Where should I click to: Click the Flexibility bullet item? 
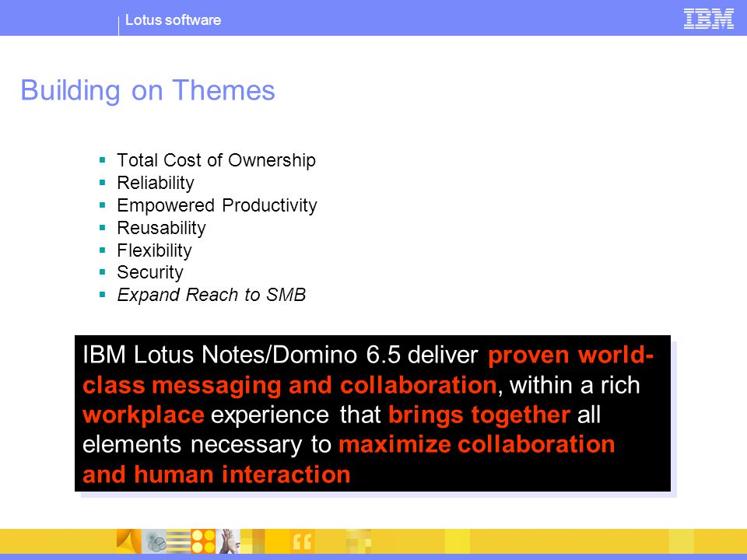154,250
